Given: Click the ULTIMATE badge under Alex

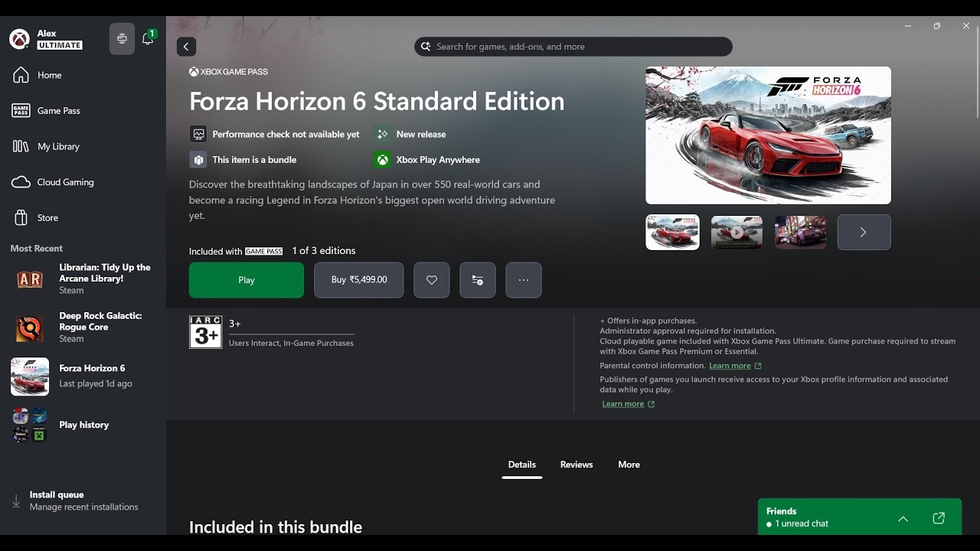Looking at the screenshot, I should [x=60, y=46].
